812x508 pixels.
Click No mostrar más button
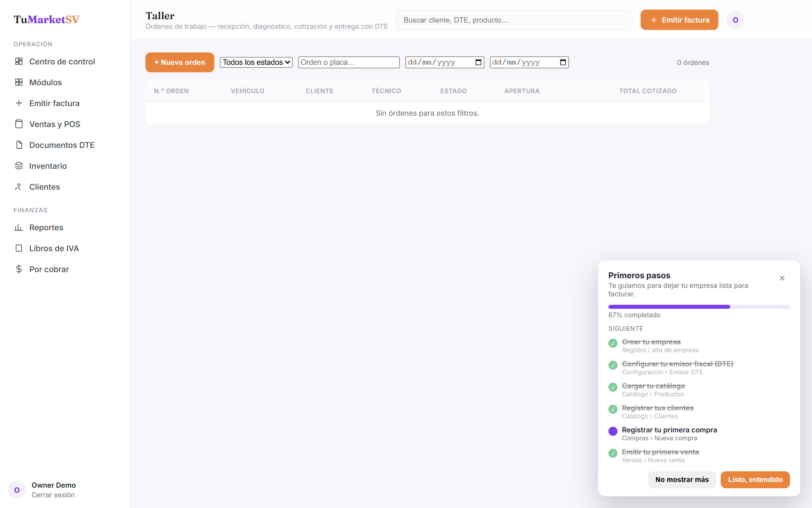[x=682, y=479]
